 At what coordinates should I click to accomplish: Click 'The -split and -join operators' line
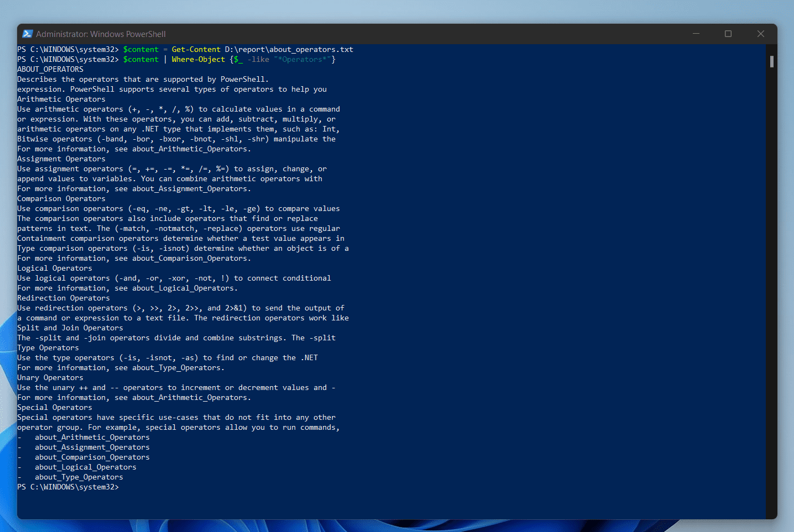pyautogui.click(x=176, y=338)
